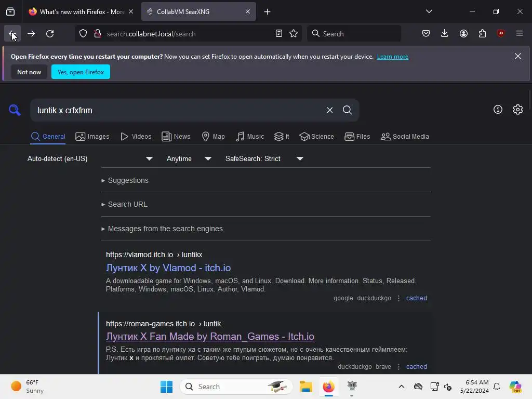Open File Explorer from taskbar

(x=305, y=387)
